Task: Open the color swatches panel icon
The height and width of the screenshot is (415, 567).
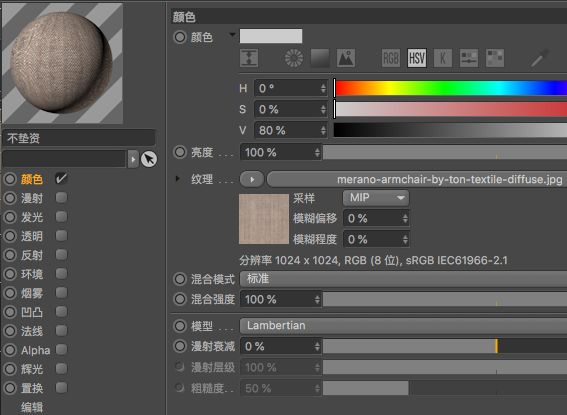Action: pos(495,58)
